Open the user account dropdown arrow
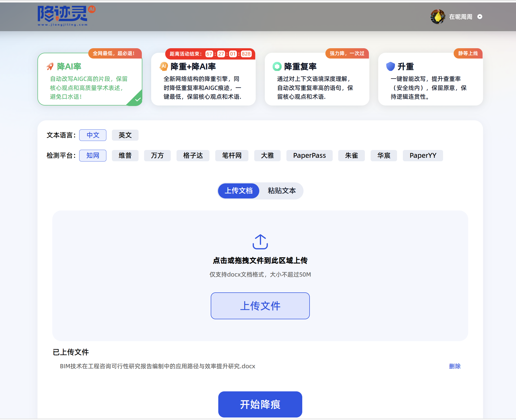 coord(480,17)
